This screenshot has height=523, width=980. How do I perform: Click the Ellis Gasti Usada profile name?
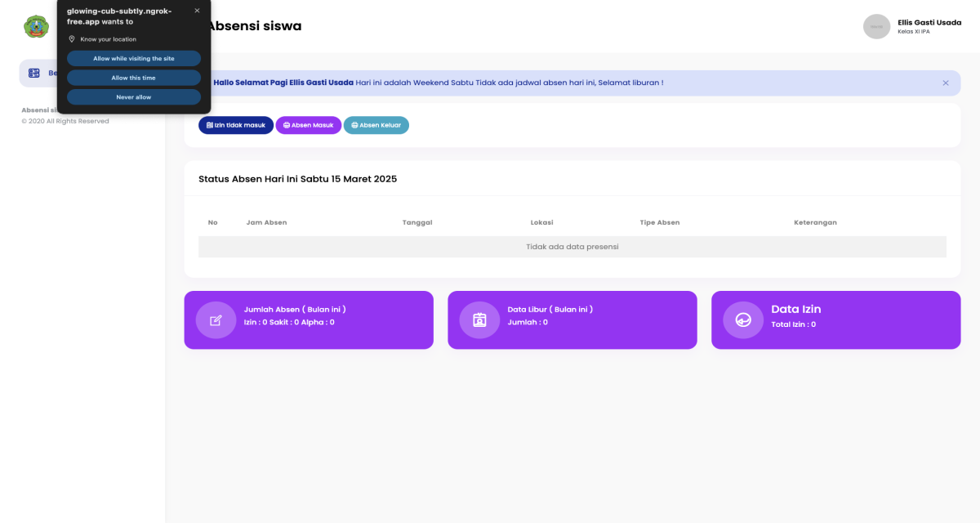929,22
